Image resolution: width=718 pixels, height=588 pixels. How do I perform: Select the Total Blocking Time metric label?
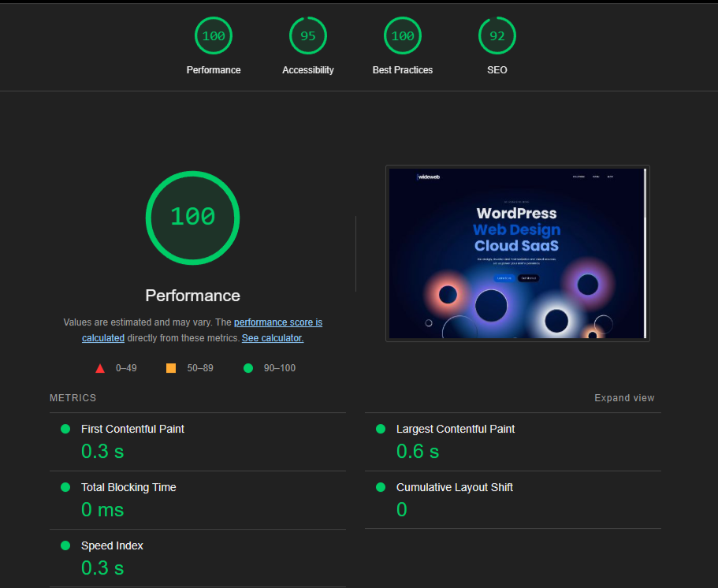point(128,487)
